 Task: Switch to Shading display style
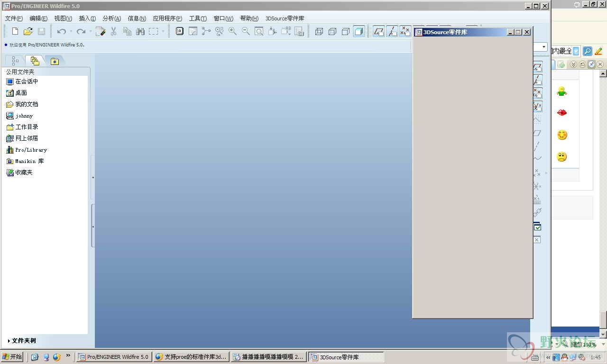[x=359, y=31]
